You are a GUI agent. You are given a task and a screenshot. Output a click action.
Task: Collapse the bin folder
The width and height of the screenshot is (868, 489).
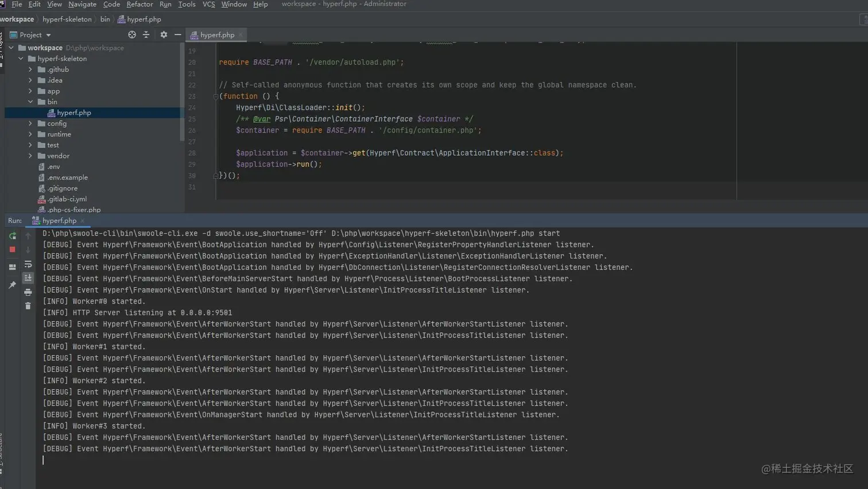click(x=30, y=102)
